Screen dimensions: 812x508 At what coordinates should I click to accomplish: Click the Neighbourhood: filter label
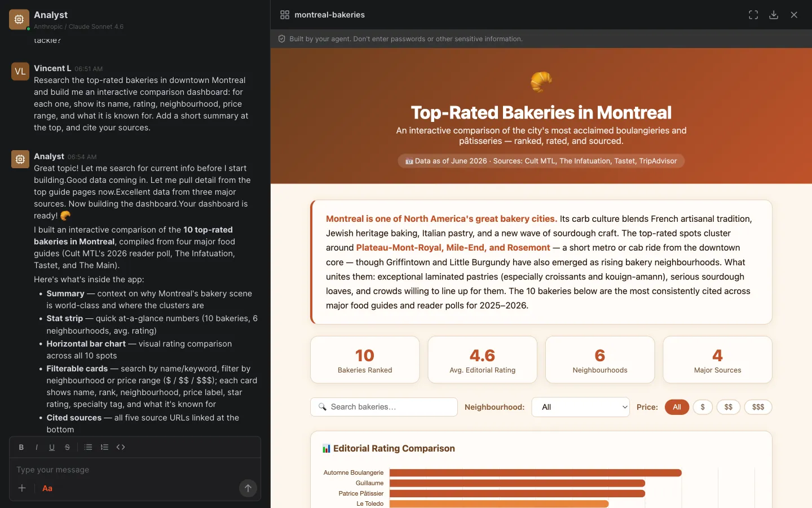point(495,407)
